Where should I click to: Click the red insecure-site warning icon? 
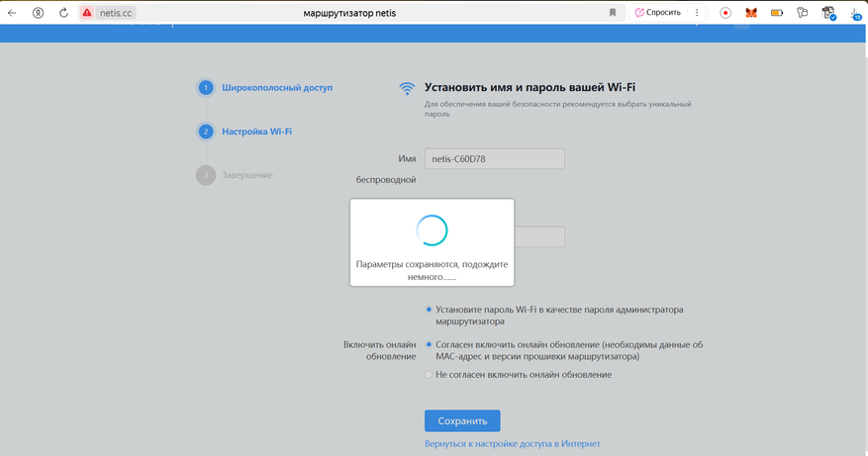pyautogui.click(x=87, y=13)
